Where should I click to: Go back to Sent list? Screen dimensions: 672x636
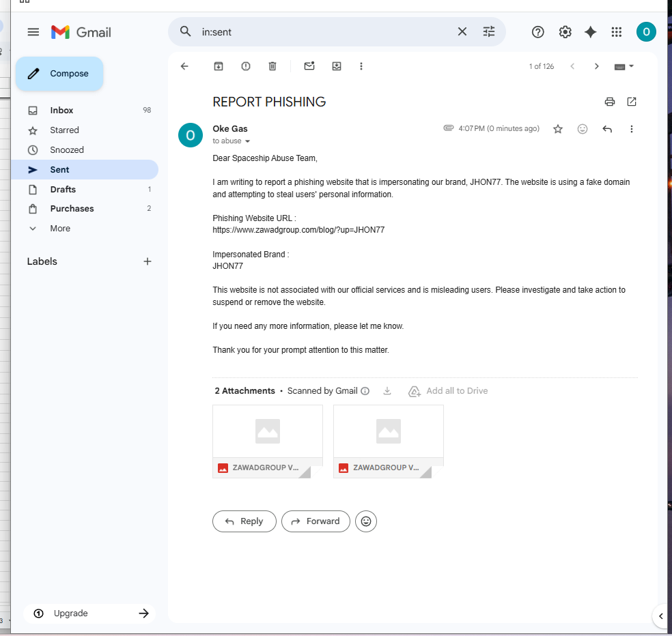coord(184,66)
